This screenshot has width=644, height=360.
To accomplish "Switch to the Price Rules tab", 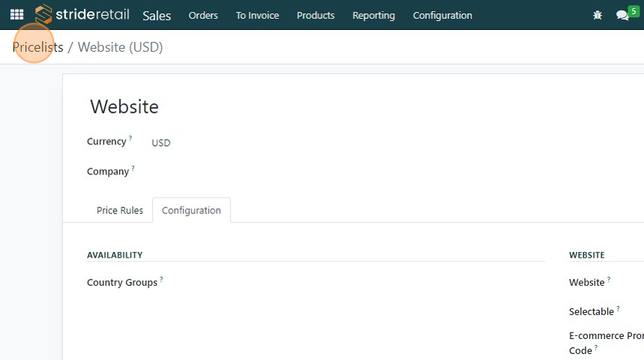I will (x=120, y=210).
